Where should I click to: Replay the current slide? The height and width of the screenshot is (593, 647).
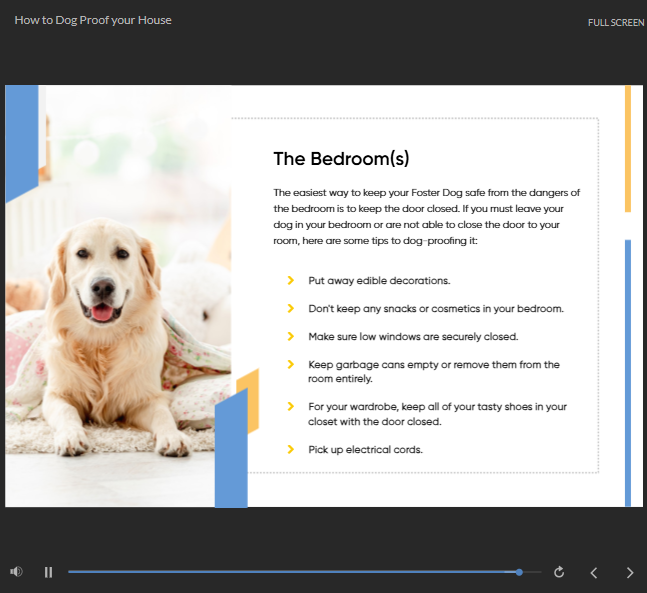coord(559,572)
